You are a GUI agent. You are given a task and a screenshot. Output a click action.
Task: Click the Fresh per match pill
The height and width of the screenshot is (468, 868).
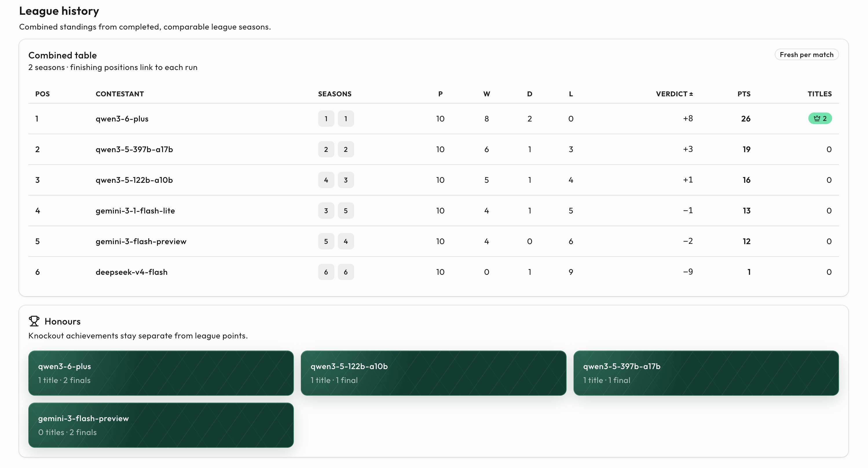coord(806,55)
